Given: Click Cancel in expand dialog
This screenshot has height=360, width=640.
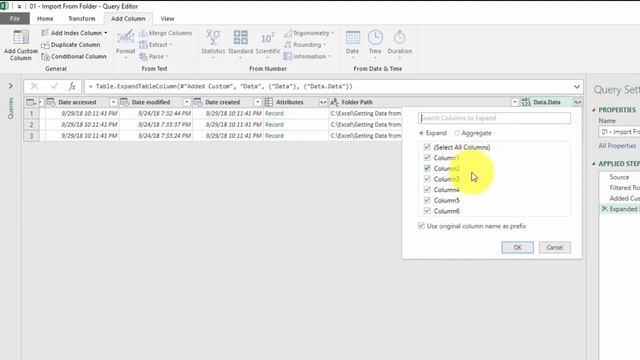Looking at the screenshot, I should 555,247.
